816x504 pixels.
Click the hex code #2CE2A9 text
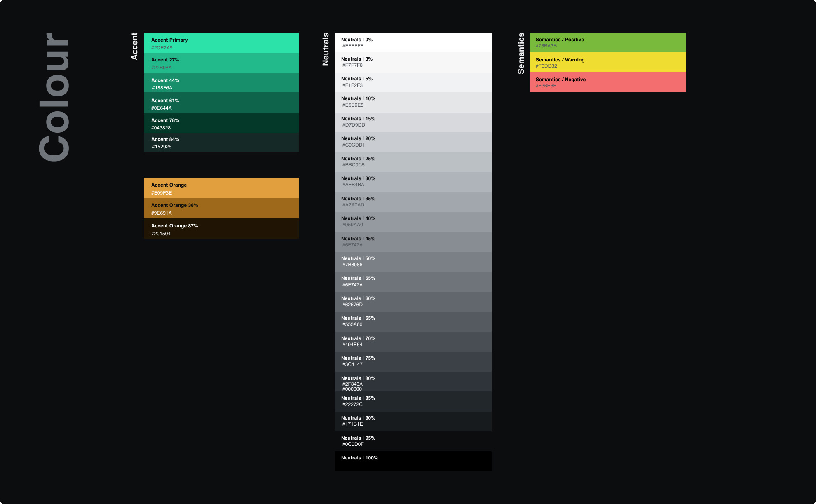click(162, 47)
